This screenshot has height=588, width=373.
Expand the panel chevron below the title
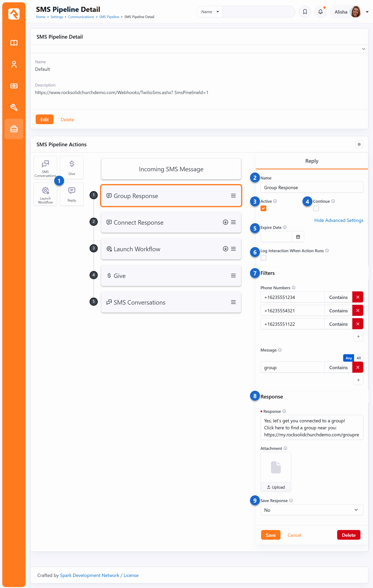point(363,49)
